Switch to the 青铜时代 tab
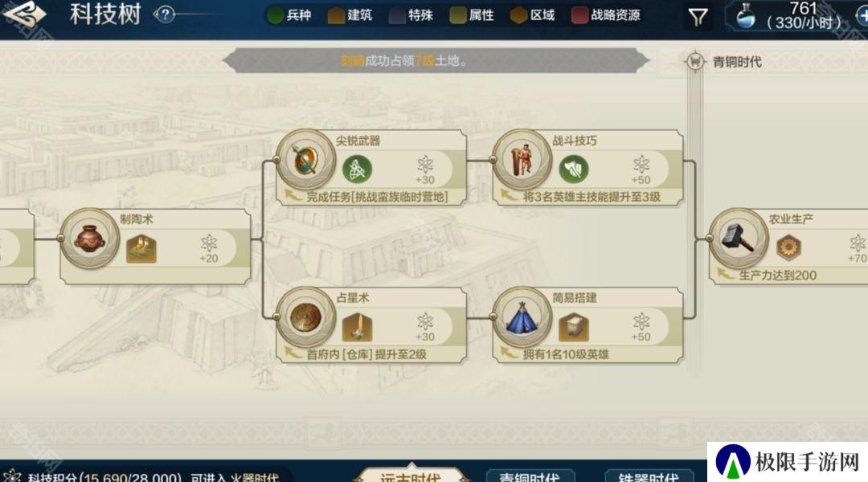Screen dimensions: 868x482 click(x=530, y=476)
